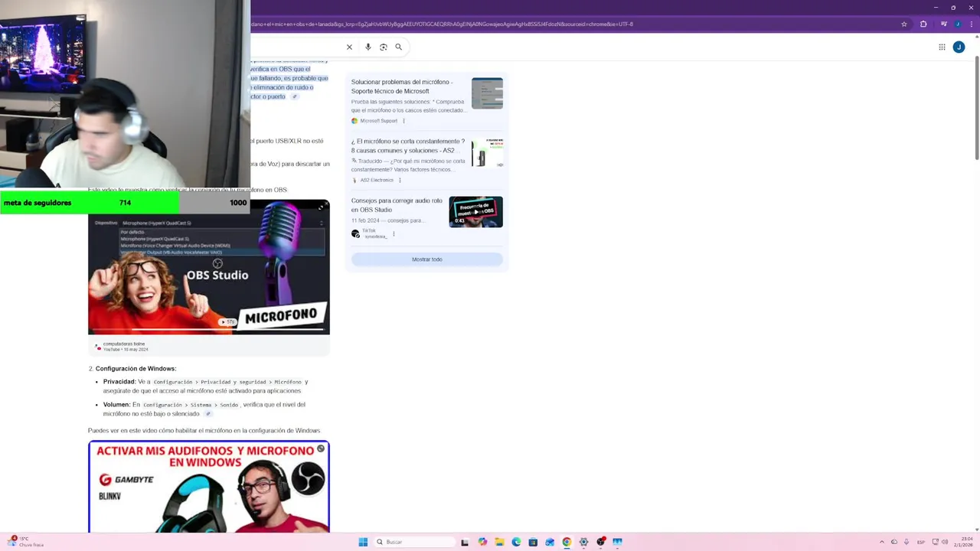This screenshot has width=980, height=551.
Task: Click the Chrome address bar URL
Action: coord(442,24)
